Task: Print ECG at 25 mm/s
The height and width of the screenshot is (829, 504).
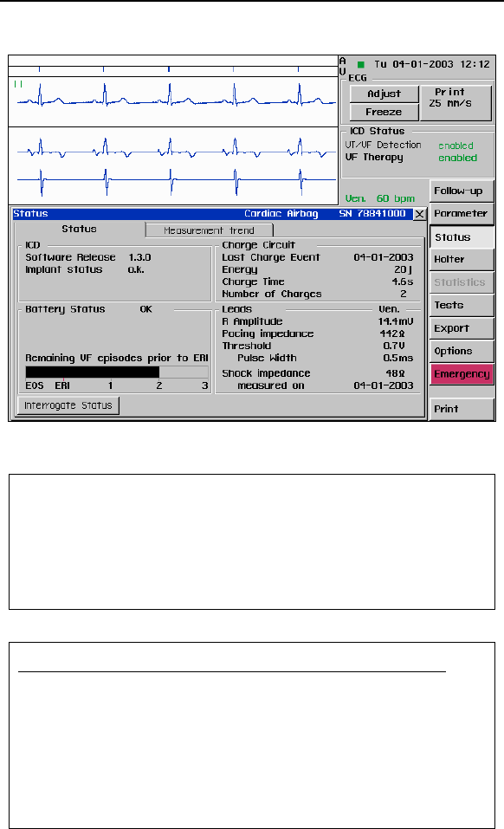Action: tap(456, 103)
